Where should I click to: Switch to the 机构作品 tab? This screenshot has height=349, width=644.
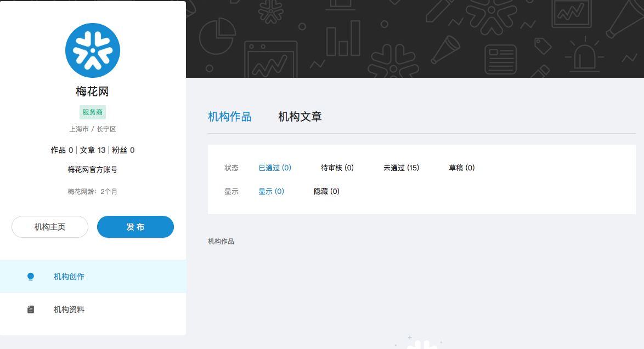coord(229,117)
